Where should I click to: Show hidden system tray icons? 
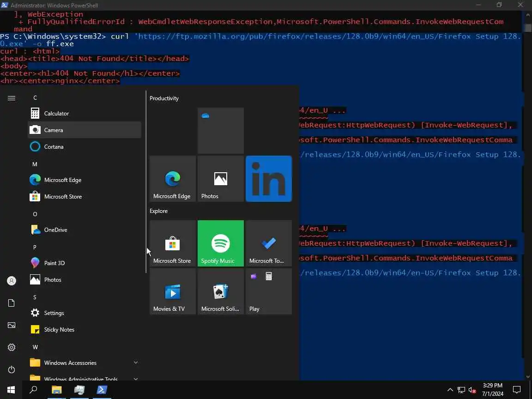450,390
